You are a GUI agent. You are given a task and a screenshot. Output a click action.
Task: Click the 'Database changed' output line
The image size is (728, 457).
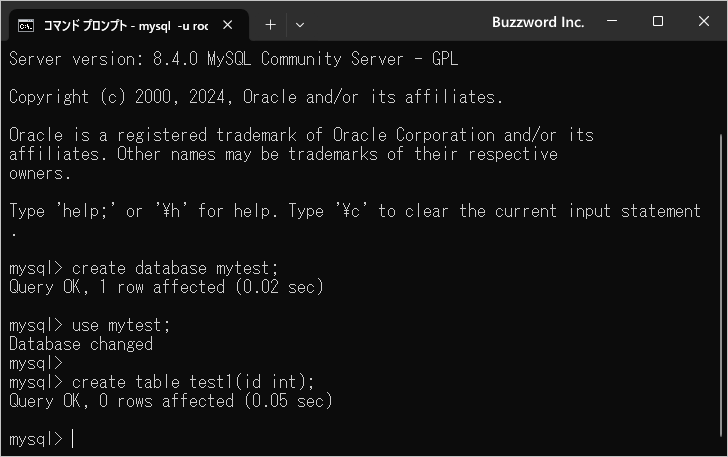click(x=81, y=345)
